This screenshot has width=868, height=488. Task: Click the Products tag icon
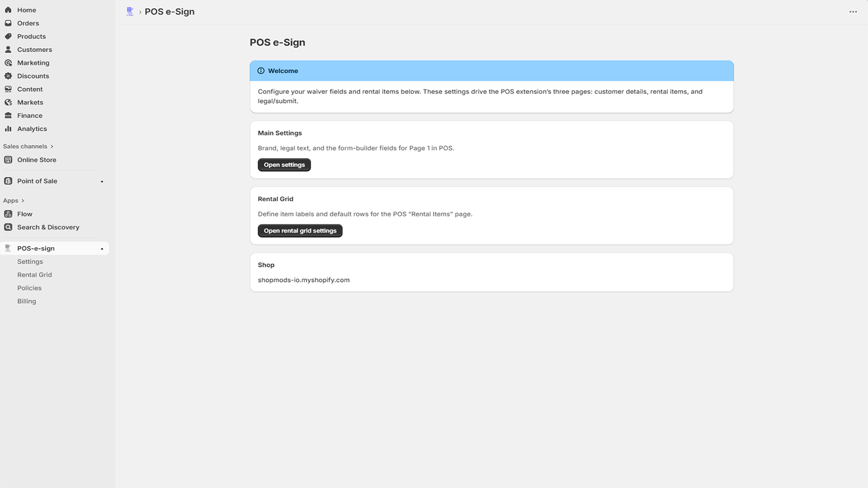click(x=8, y=36)
